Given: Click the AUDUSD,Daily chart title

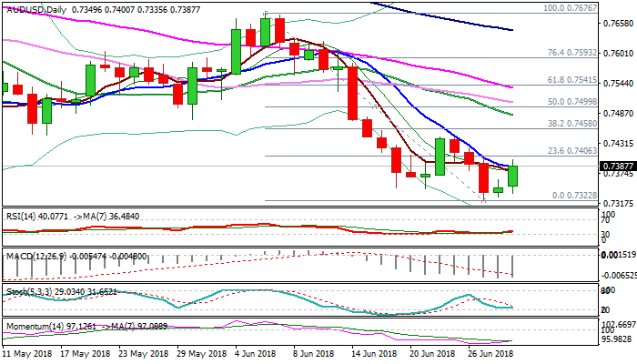Looking at the screenshot, I should (x=34, y=6).
